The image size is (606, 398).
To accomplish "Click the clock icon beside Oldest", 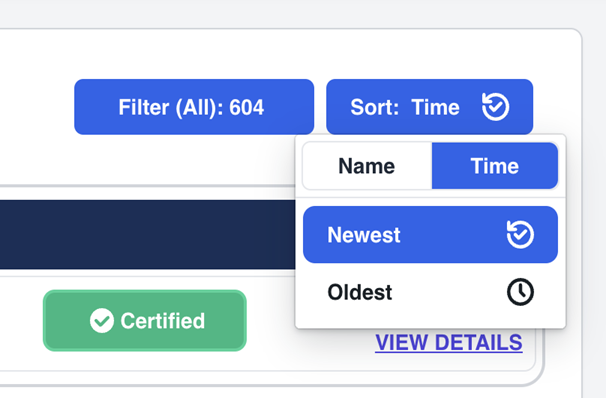I will 520,292.
